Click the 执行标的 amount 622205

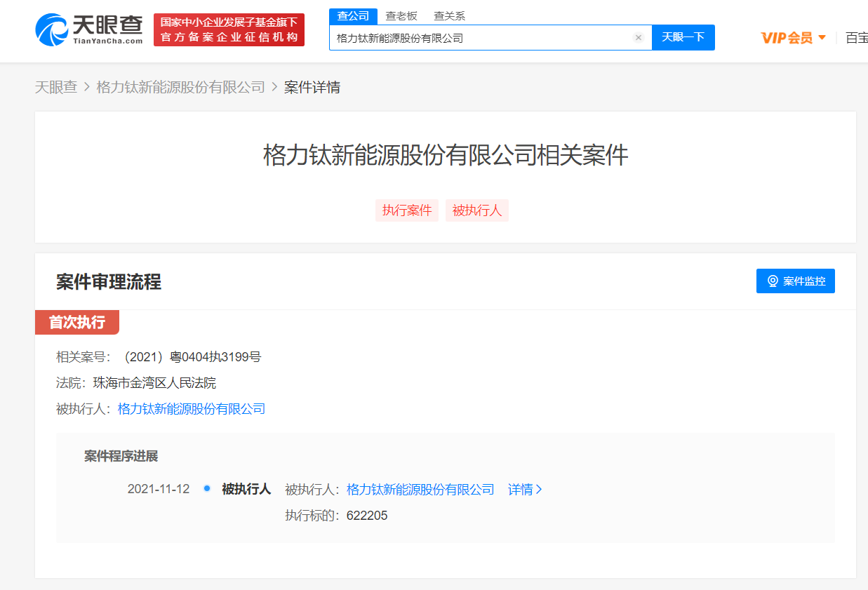[x=367, y=516]
